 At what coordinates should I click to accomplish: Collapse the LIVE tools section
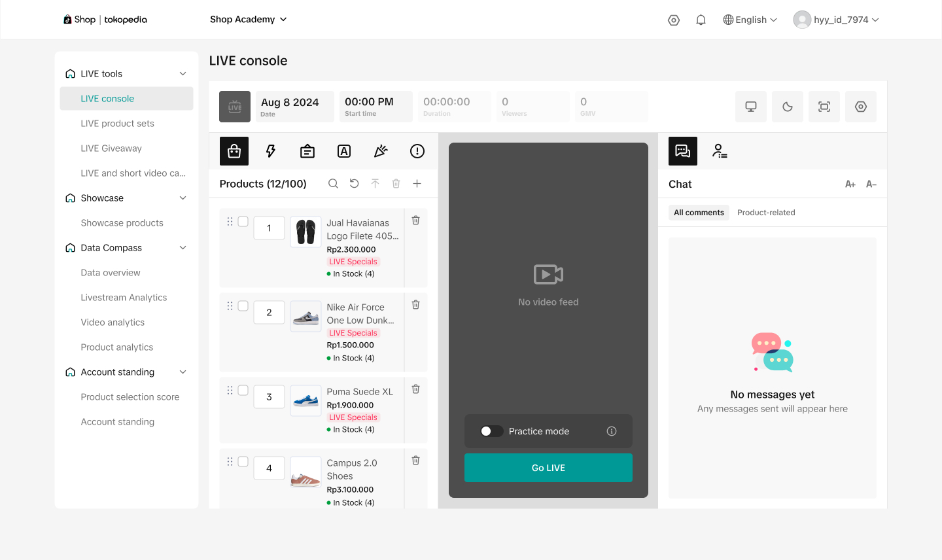(x=183, y=74)
